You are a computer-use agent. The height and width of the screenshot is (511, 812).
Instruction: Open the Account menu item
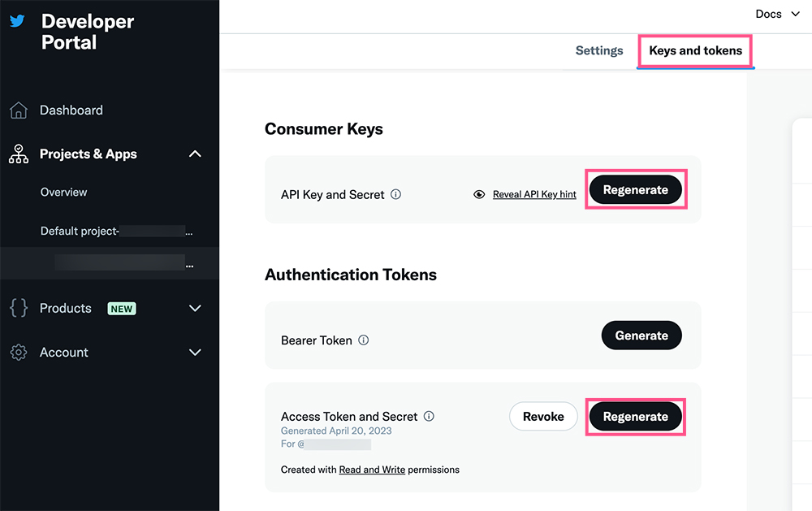coord(63,353)
